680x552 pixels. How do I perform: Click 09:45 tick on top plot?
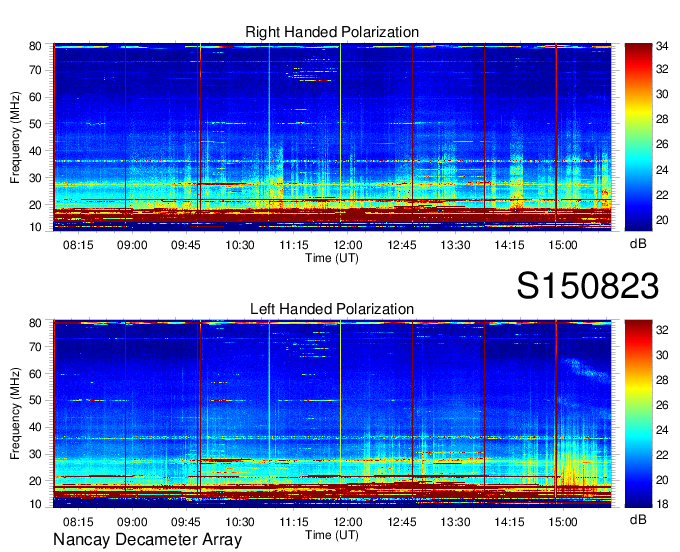tap(186, 245)
